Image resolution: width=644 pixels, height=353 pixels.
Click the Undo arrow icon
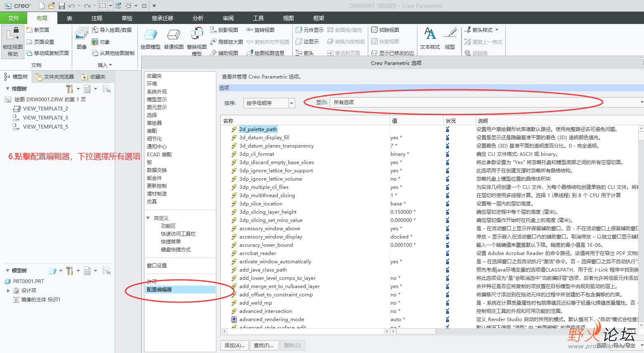tap(72, 6)
